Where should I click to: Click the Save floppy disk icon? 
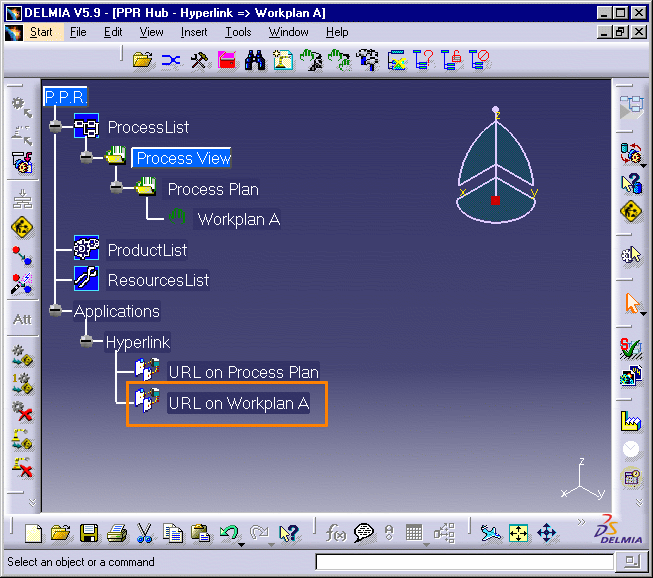[89, 533]
